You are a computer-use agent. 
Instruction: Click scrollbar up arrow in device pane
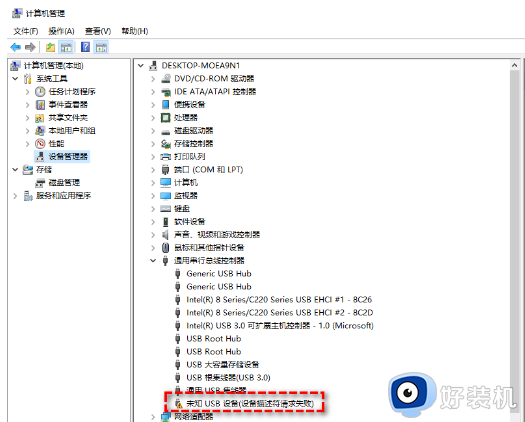click(x=515, y=65)
